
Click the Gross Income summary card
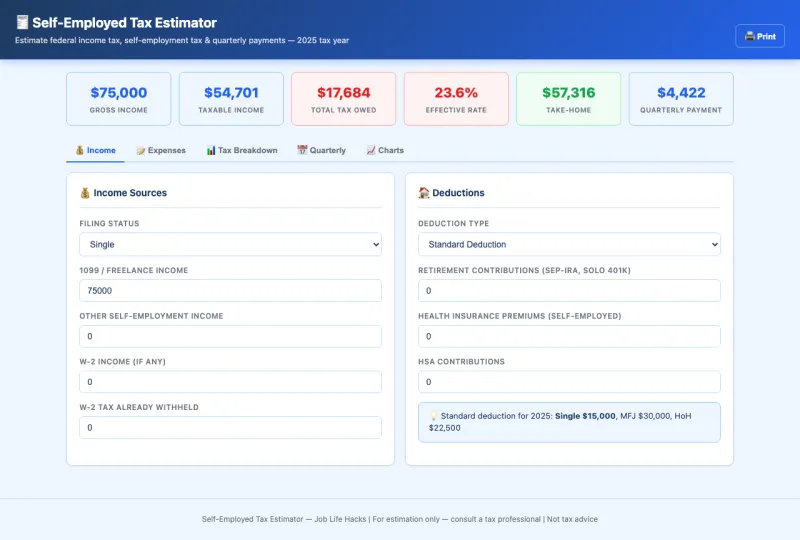coord(118,99)
